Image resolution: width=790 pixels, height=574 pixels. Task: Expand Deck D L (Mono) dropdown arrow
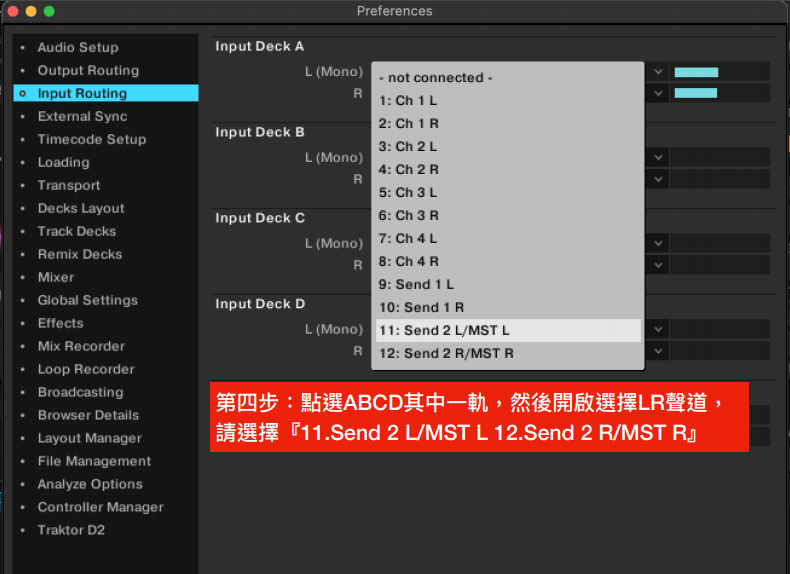click(x=657, y=330)
